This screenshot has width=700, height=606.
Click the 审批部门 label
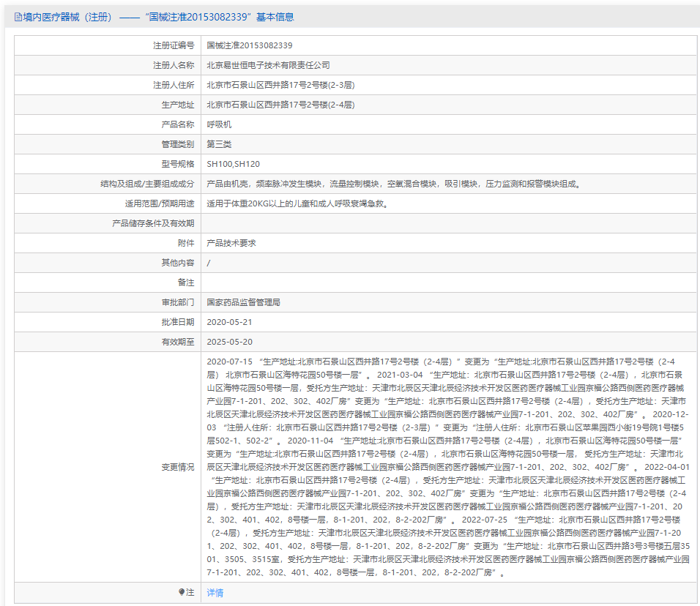(178, 302)
